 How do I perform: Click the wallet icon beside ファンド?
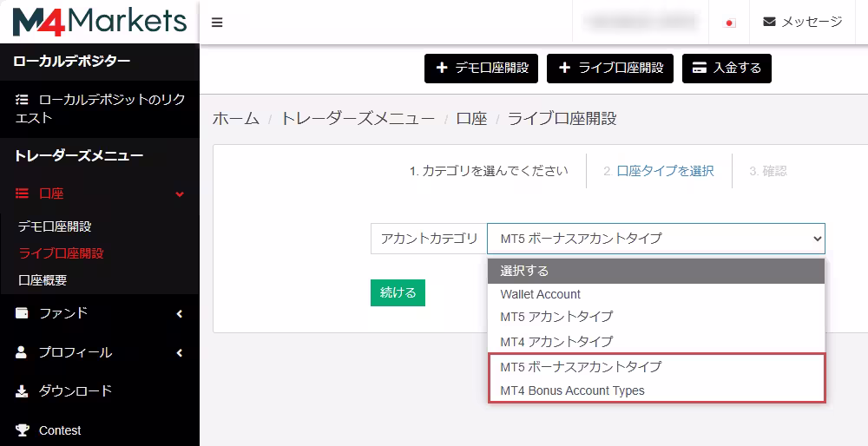22,313
